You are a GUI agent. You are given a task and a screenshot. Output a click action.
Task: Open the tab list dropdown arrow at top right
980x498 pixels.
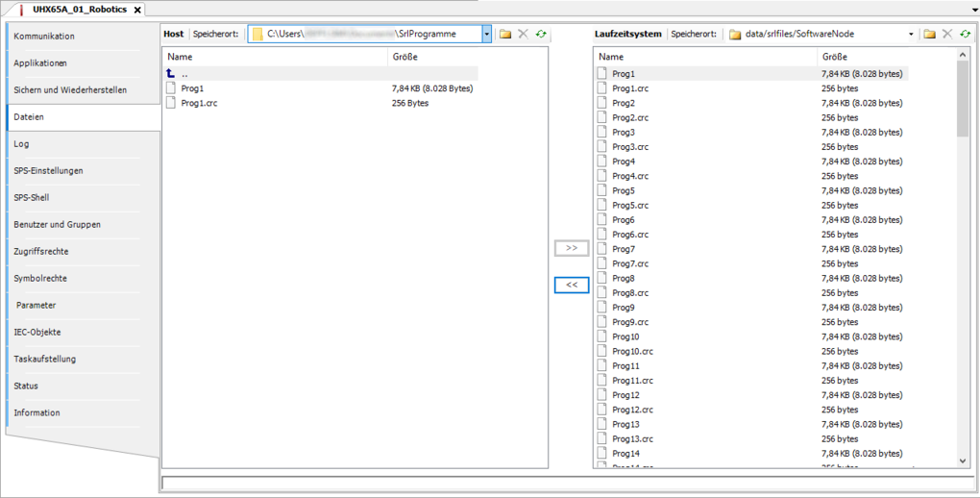coord(970,9)
